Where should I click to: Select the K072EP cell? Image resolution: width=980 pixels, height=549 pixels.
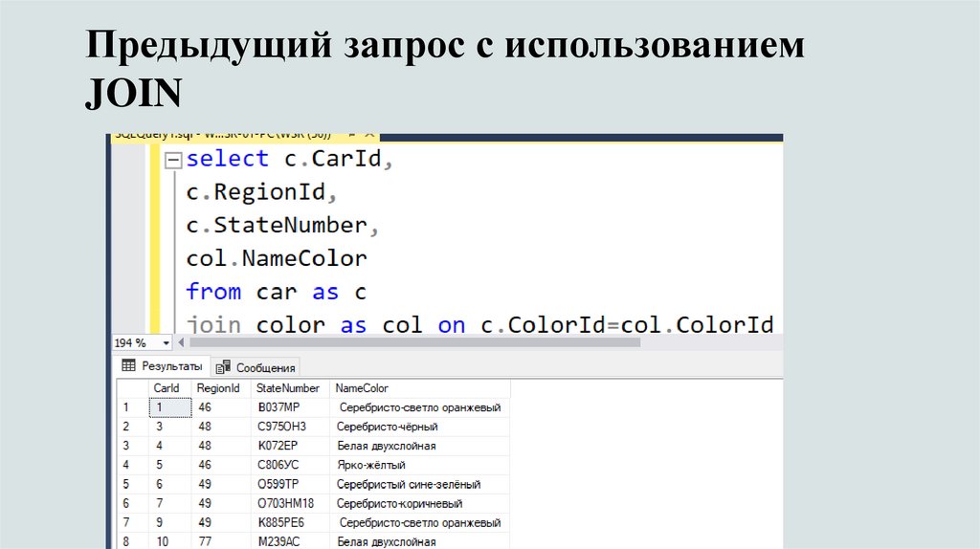coord(290,446)
